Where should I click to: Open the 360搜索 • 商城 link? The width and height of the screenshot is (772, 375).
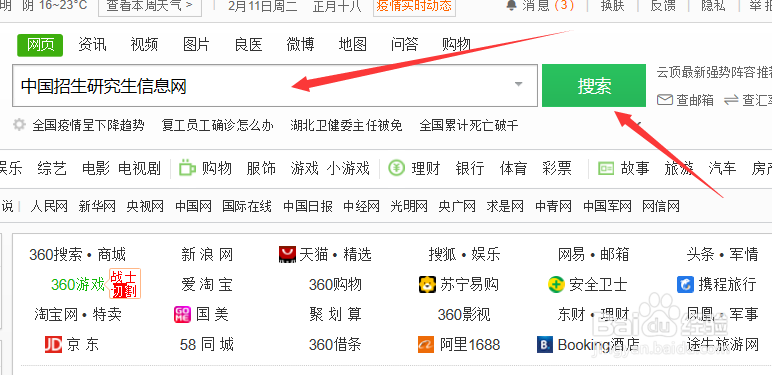[77, 255]
